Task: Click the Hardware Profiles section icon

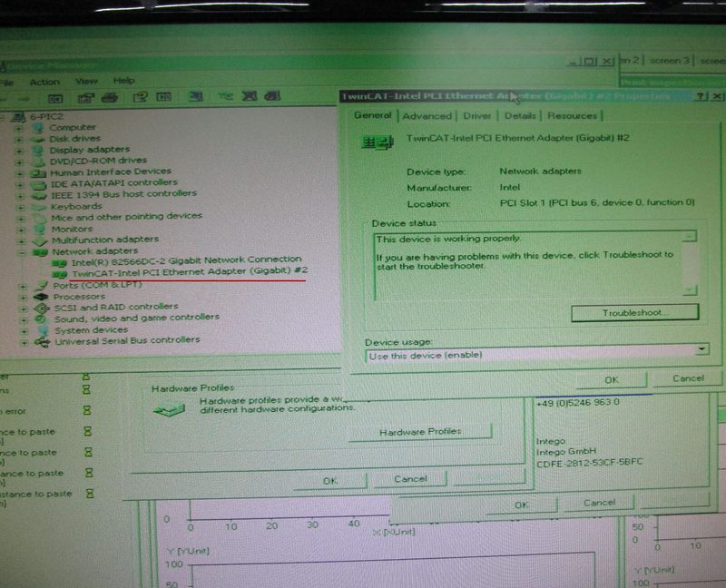Action: click(170, 409)
